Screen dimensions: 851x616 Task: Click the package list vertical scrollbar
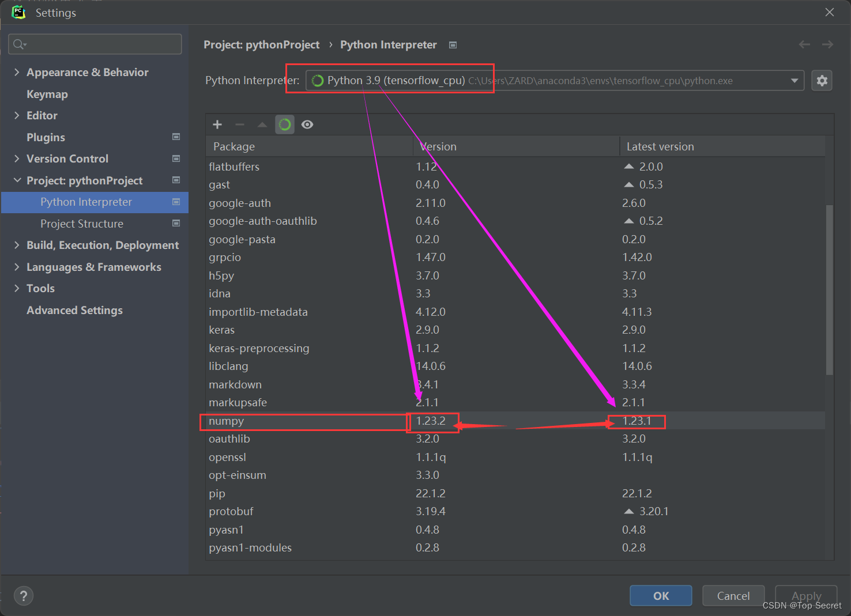click(x=830, y=290)
